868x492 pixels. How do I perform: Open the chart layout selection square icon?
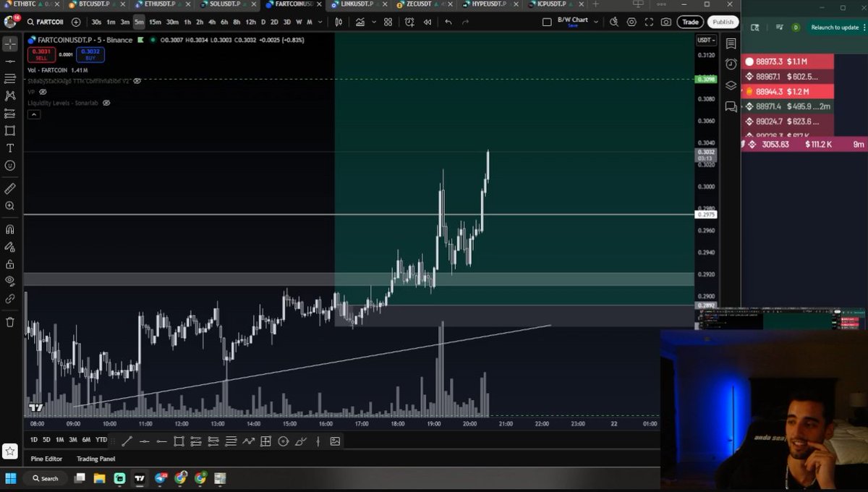click(547, 22)
